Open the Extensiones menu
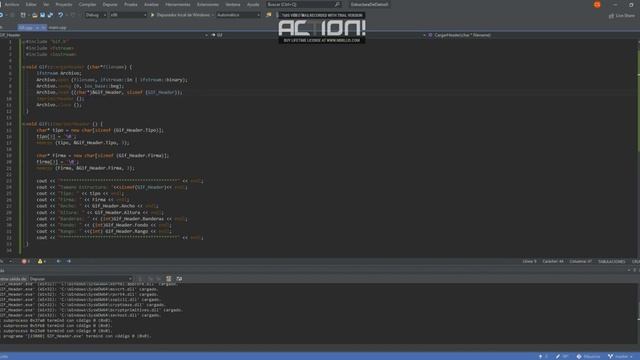The height and width of the screenshot is (360, 640). (208, 4)
